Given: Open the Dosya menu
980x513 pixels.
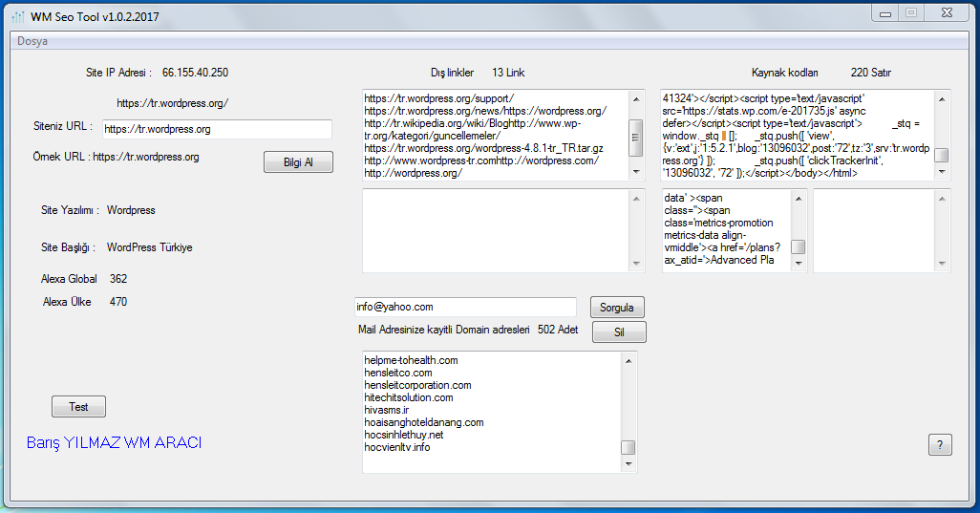Looking at the screenshot, I should click(x=32, y=41).
